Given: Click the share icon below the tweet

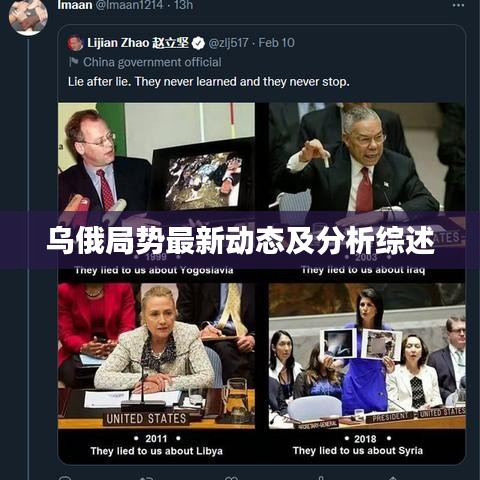Looking at the screenshot, I should click(393, 478).
